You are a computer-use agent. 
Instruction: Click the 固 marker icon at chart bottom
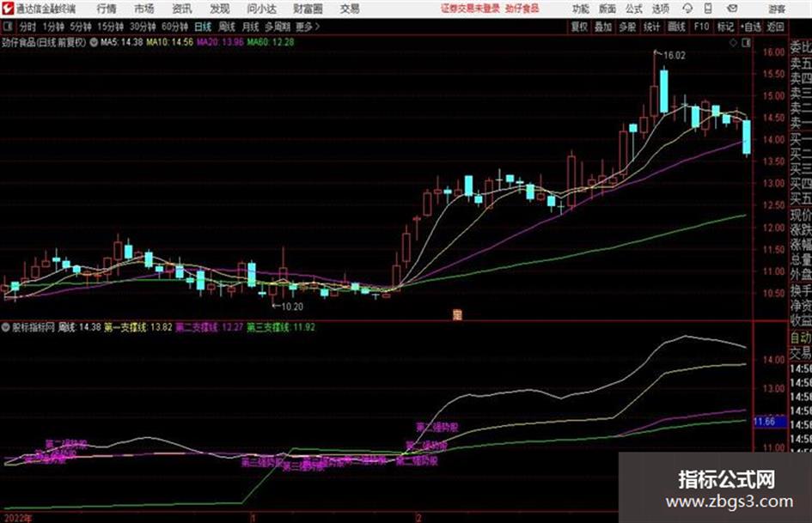[457, 314]
